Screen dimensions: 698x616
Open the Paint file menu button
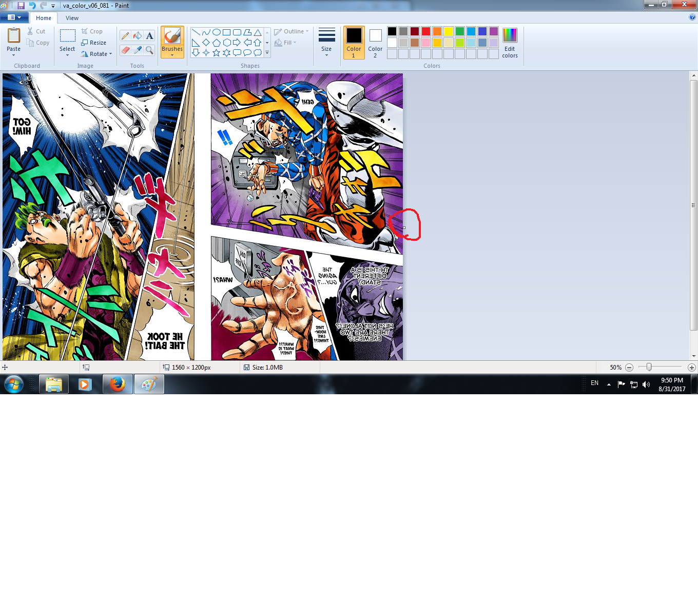(x=14, y=17)
